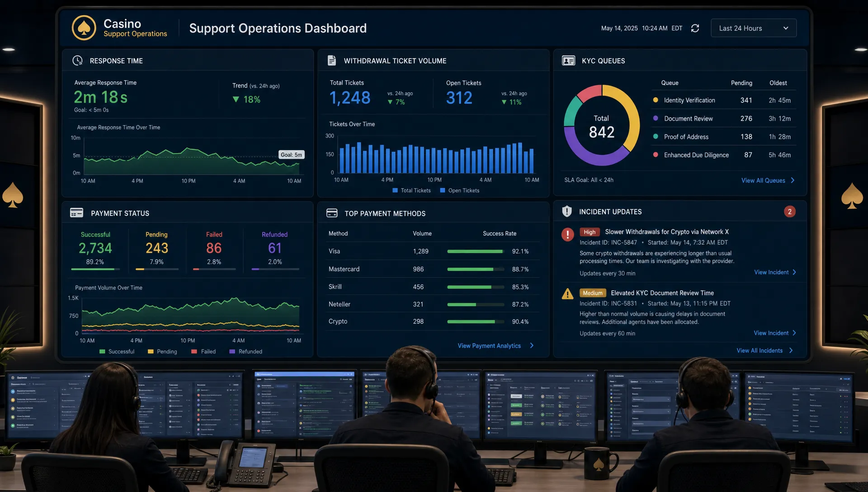This screenshot has width=868, height=492.
Task: Click the High severity tag
Action: click(590, 232)
